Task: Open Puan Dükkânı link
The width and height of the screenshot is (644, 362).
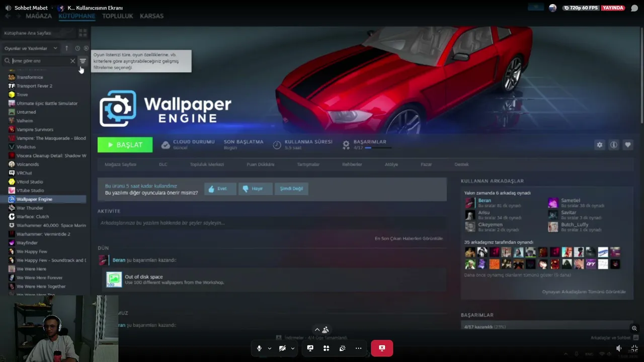Action: click(x=260, y=164)
